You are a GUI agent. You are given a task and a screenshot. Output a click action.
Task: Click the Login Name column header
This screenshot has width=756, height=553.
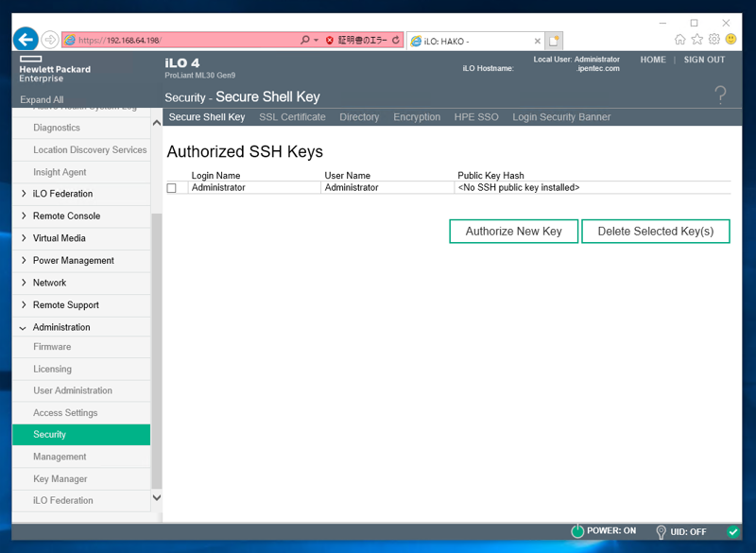[215, 176]
